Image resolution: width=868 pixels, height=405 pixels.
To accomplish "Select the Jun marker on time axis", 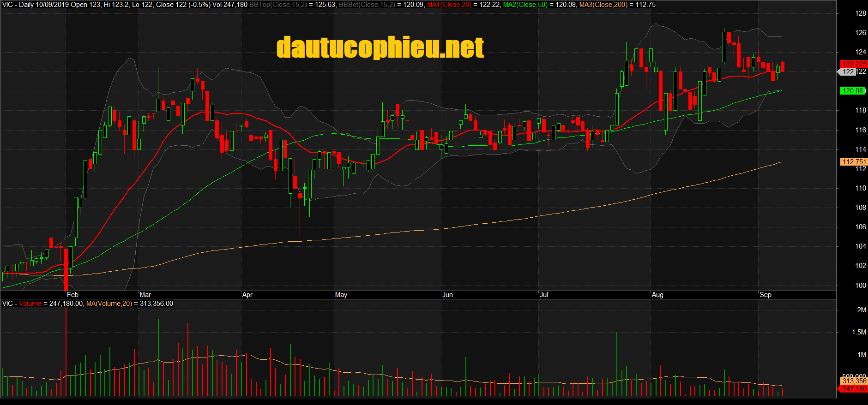I will pyautogui.click(x=447, y=295).
